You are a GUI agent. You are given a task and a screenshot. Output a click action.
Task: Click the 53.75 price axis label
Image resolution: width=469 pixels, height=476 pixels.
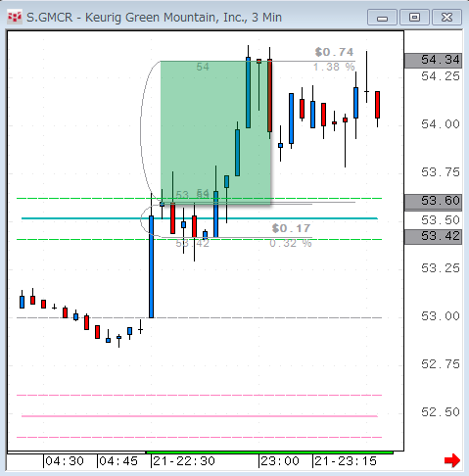pos(441,172)
